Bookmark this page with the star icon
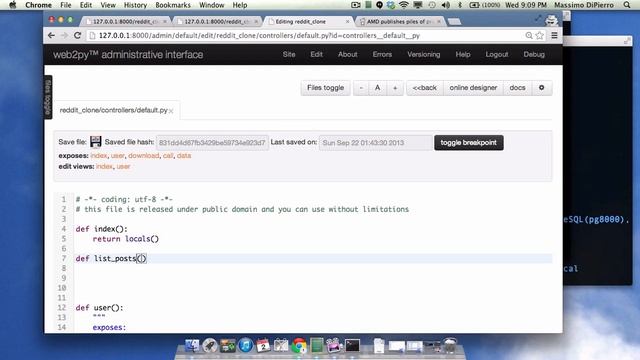640x360 pixels. tap(540, 36)
